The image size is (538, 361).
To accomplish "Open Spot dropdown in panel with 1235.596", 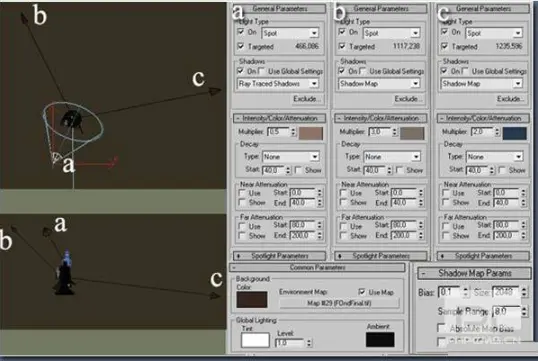I will click(494, 33).
